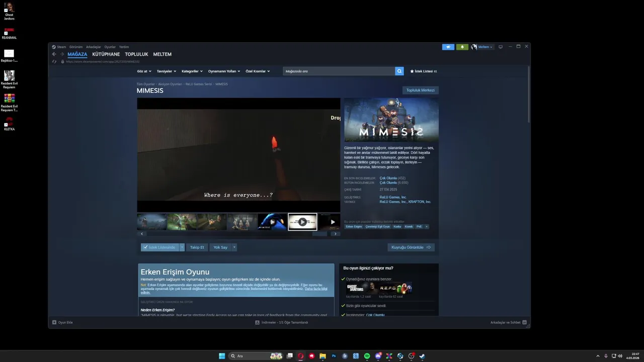644x362 pixels.
Task: Launch Photoshop from taskbar
Action: click(334, 356)
